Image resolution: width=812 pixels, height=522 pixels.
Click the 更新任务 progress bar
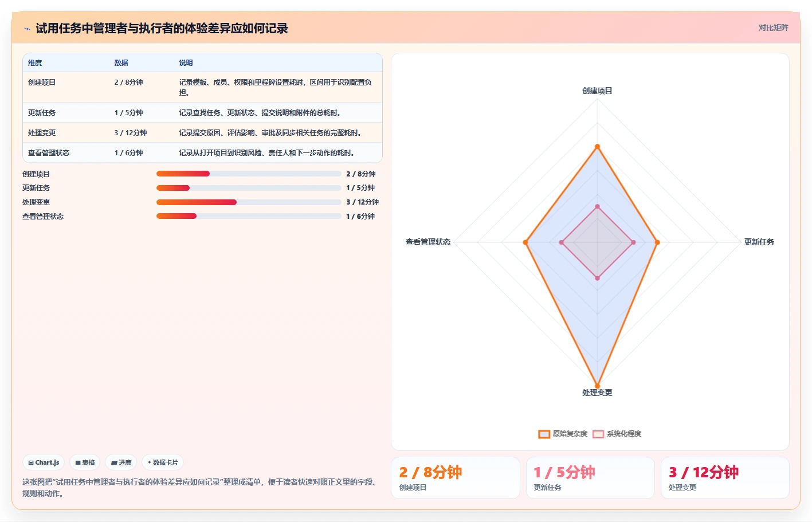249,188
